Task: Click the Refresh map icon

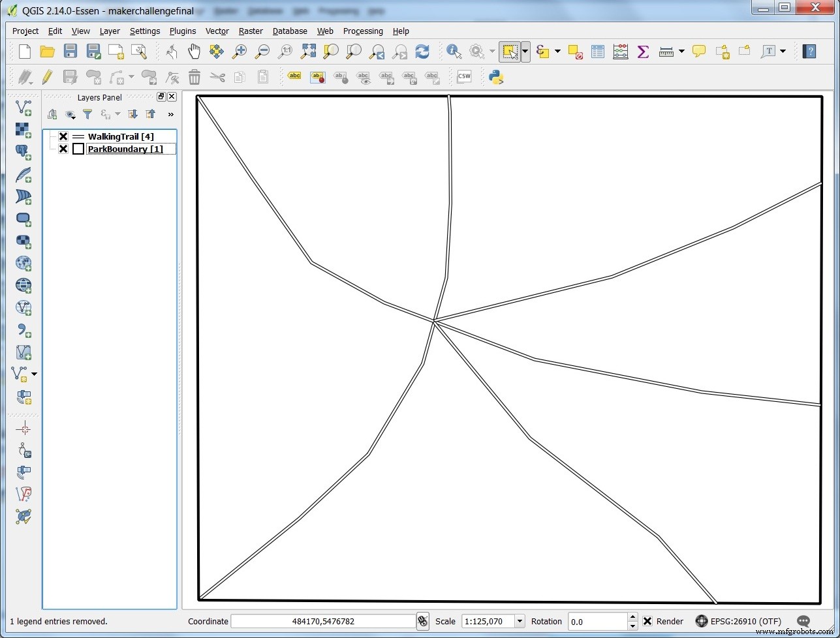Action: coord(422,52)
